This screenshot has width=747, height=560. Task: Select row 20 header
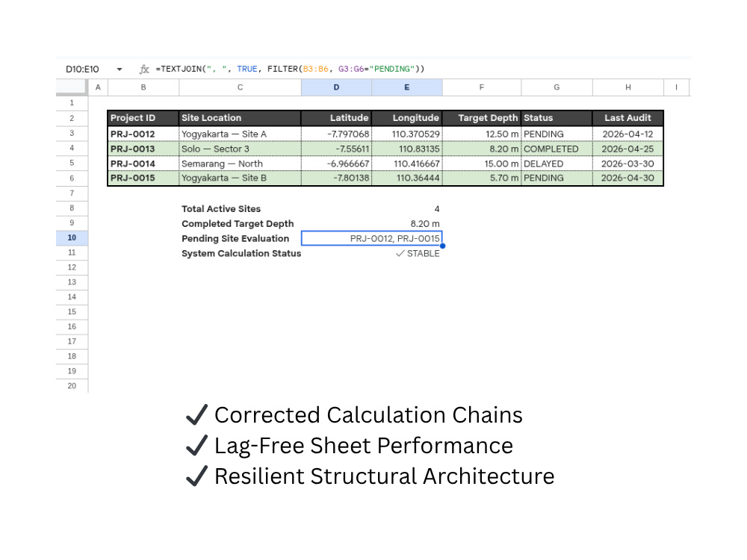tap(72, 386)
